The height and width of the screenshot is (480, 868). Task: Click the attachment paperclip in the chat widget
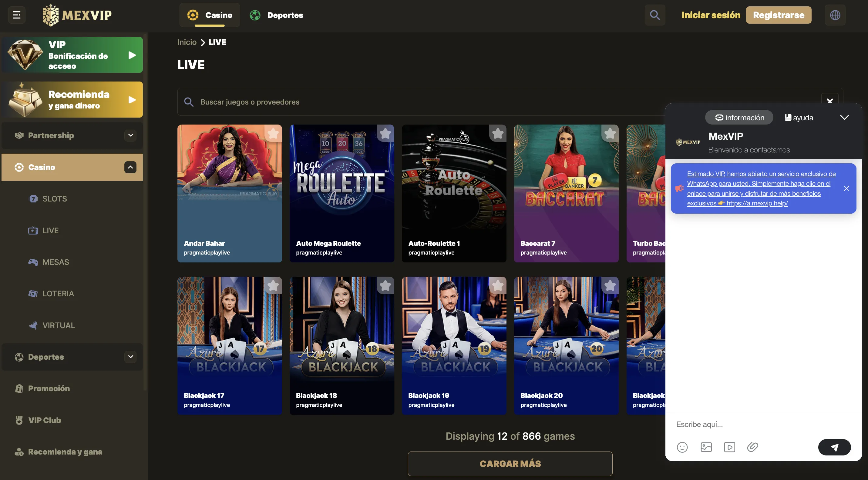pos(753,447)
